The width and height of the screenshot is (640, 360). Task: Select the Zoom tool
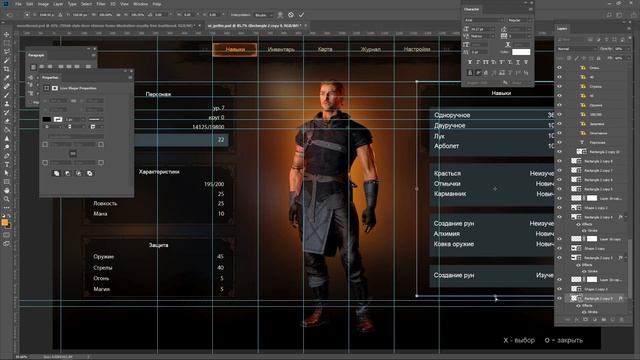7,199
